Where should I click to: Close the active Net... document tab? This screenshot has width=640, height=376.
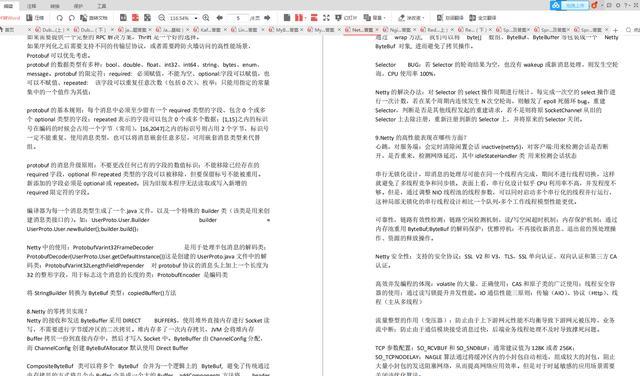[x=376, y=30]
